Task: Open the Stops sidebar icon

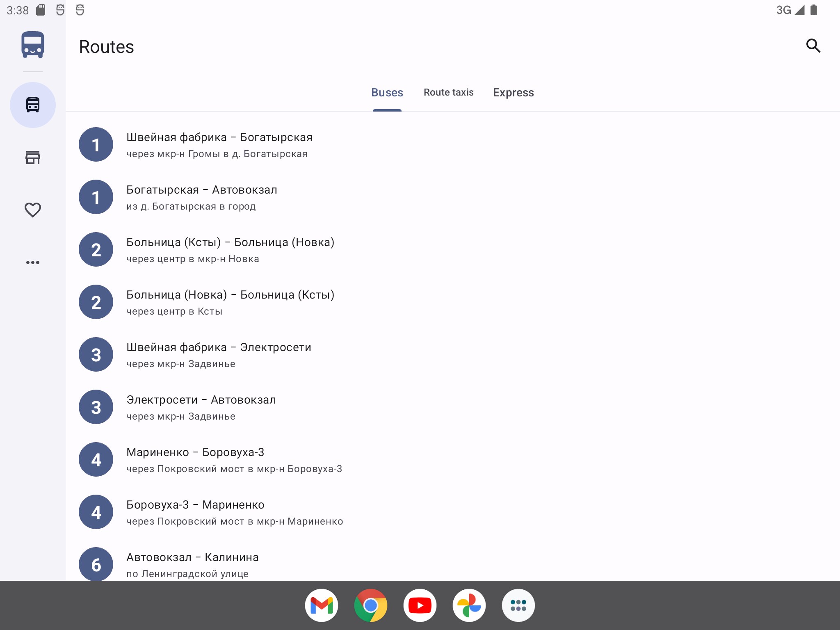Action: pyautogui.click(x=33, y=157)
